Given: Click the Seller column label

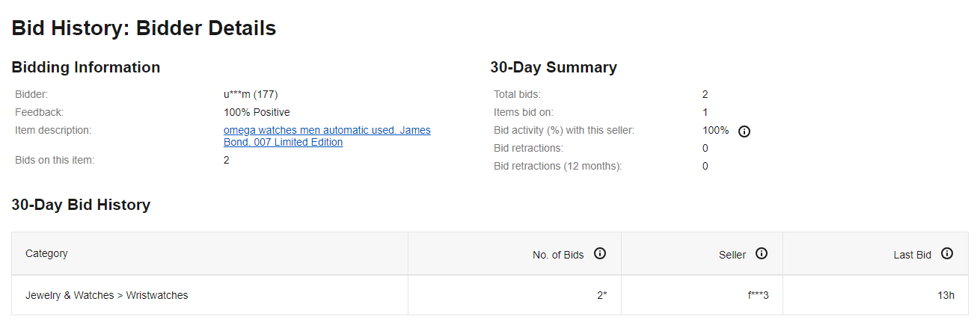Looking at the screenshot, I should (x=732, y=255).
